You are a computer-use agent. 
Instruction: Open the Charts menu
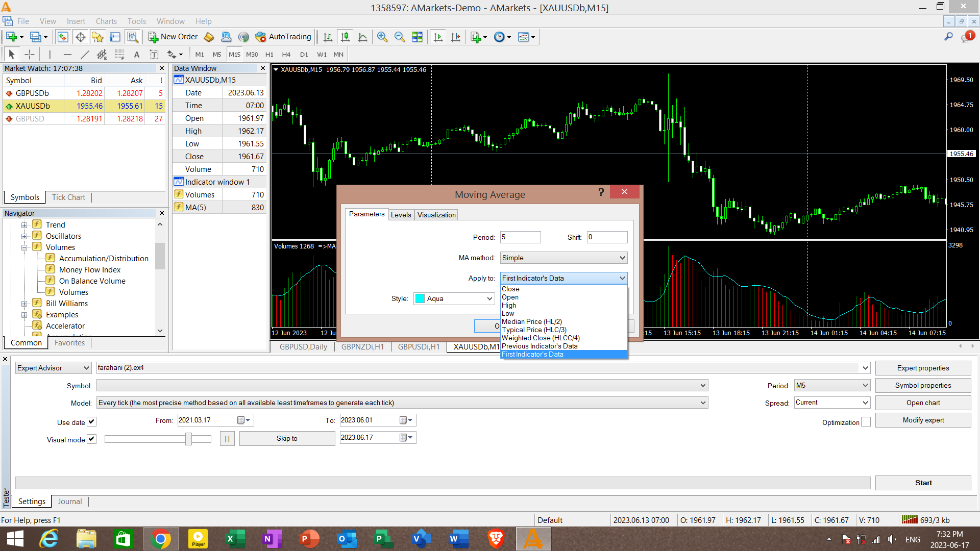click(106, 21)
